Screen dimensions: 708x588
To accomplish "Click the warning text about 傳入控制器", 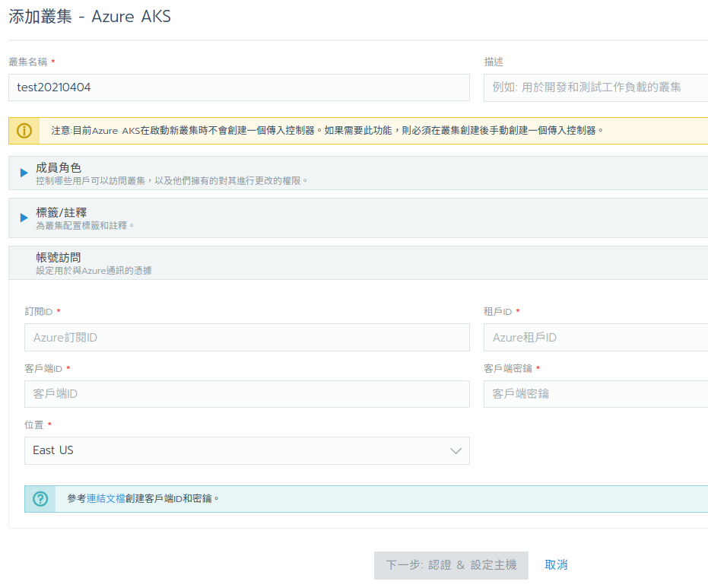I will [x=327, y=131].
